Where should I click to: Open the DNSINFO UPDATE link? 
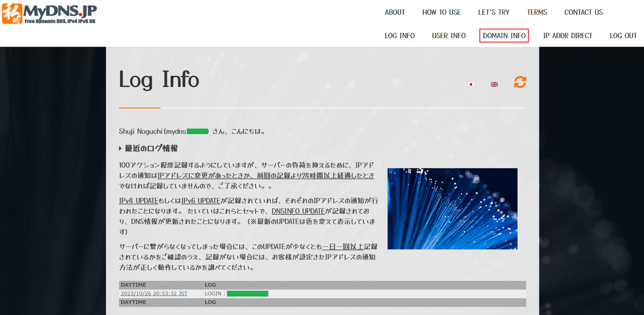click(298, 211)
